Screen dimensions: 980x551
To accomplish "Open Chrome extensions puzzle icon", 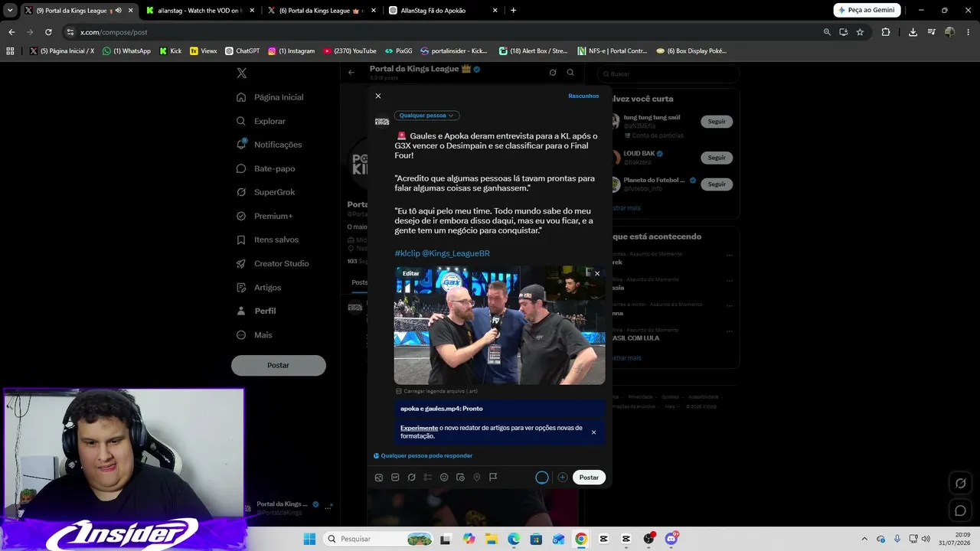I will coord(886,32).
